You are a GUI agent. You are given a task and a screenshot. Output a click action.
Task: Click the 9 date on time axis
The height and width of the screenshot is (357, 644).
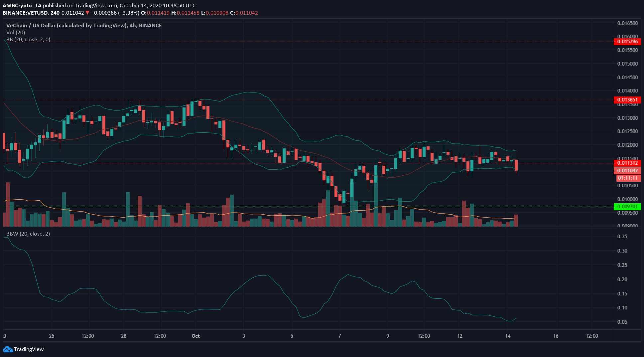388,336
